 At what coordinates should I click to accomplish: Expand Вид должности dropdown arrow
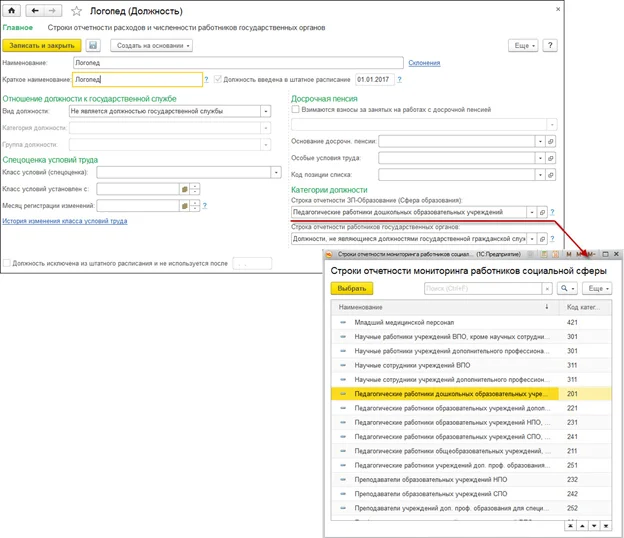(265, 111)
